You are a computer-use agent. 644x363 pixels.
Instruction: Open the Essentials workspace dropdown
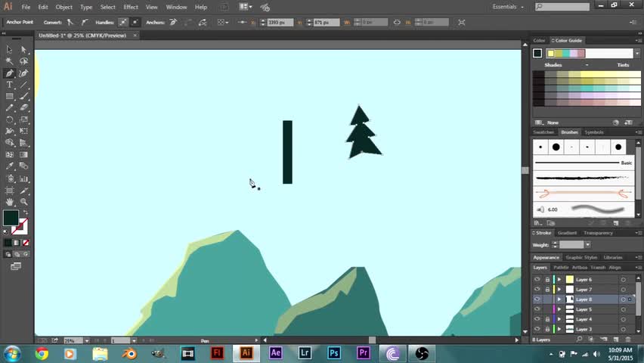(508, 7)
